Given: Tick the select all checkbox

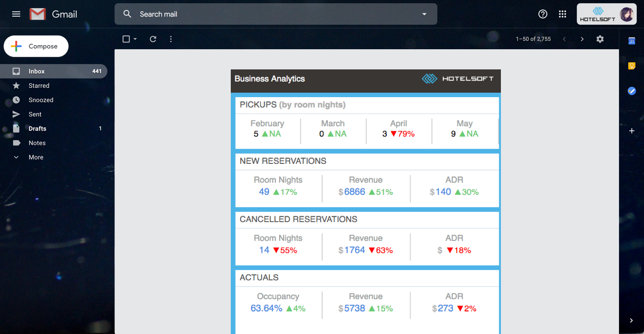Looking at the screenshot, I should tap(126, 39).
